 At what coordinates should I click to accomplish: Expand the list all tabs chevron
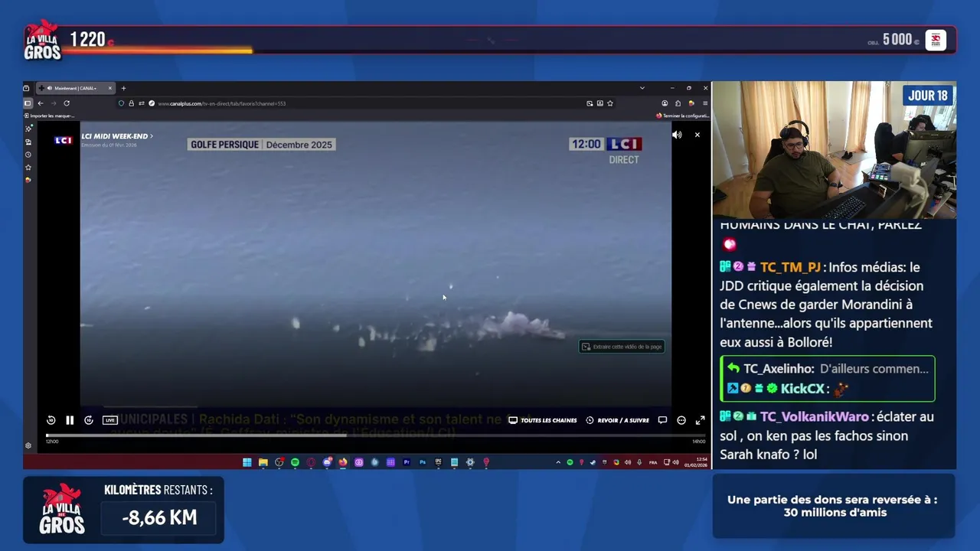point(642,88)
